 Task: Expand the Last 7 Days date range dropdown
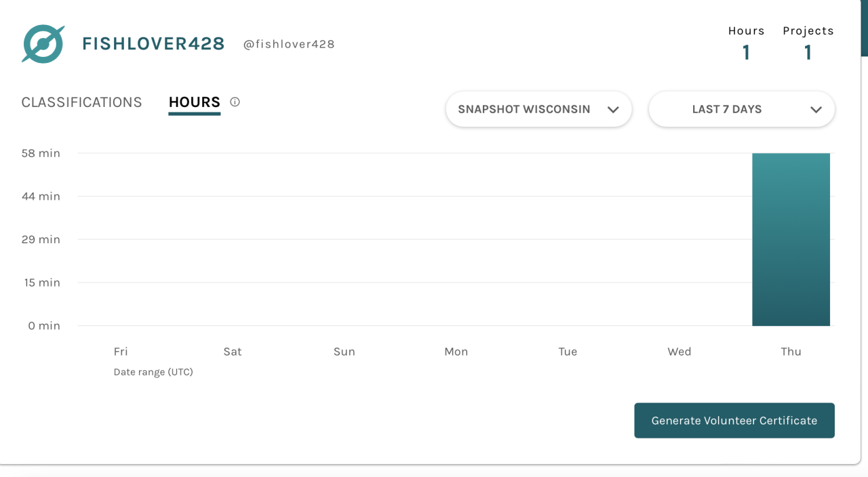[727, 109]
